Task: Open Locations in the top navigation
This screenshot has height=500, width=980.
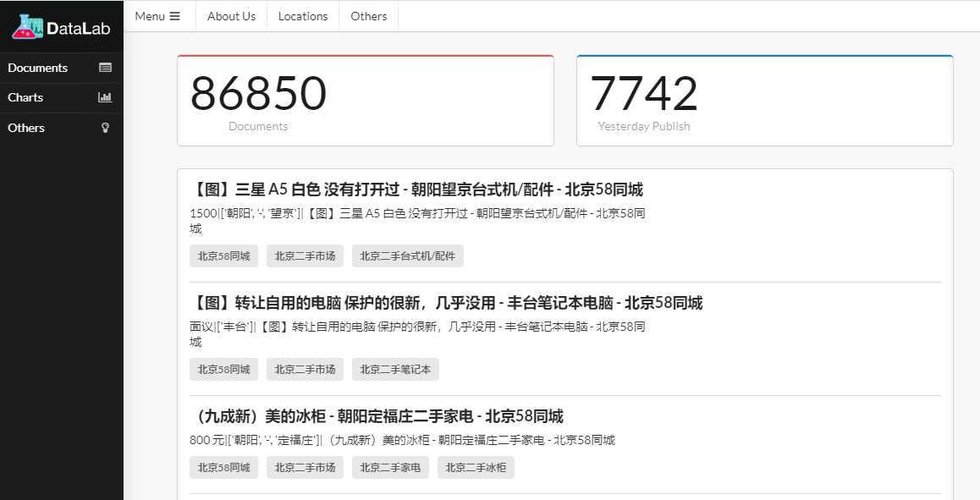Action: (x=303, y=16)
